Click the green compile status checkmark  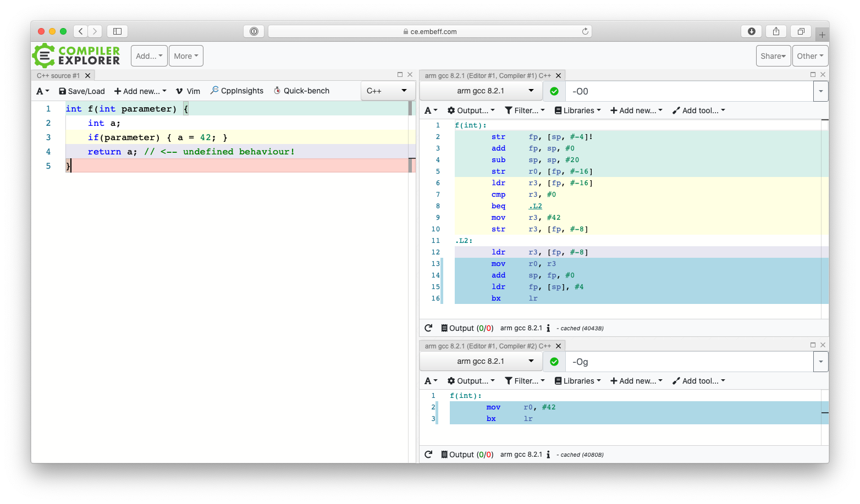553,91
